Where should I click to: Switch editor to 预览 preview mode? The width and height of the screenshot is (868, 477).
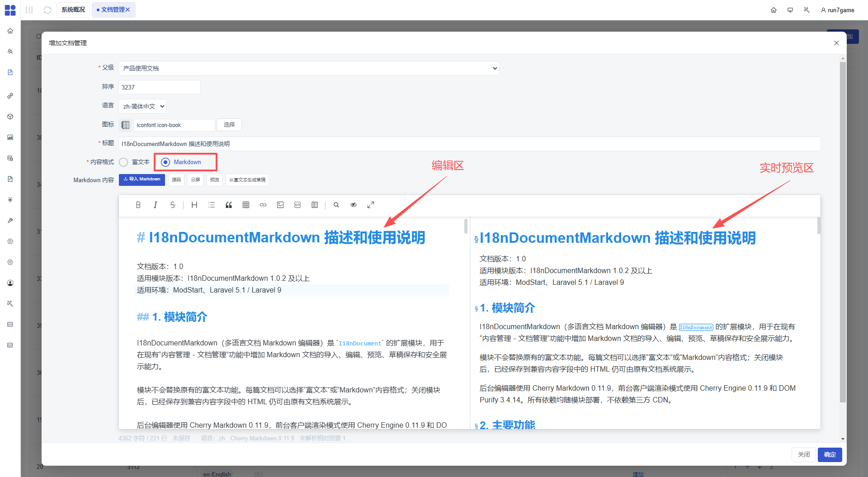click(215, 180)
